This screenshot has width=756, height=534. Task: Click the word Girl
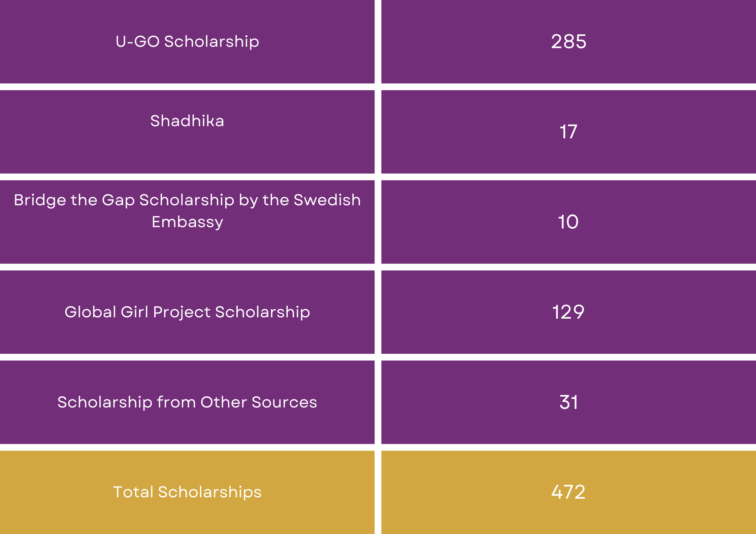[134, 312]
